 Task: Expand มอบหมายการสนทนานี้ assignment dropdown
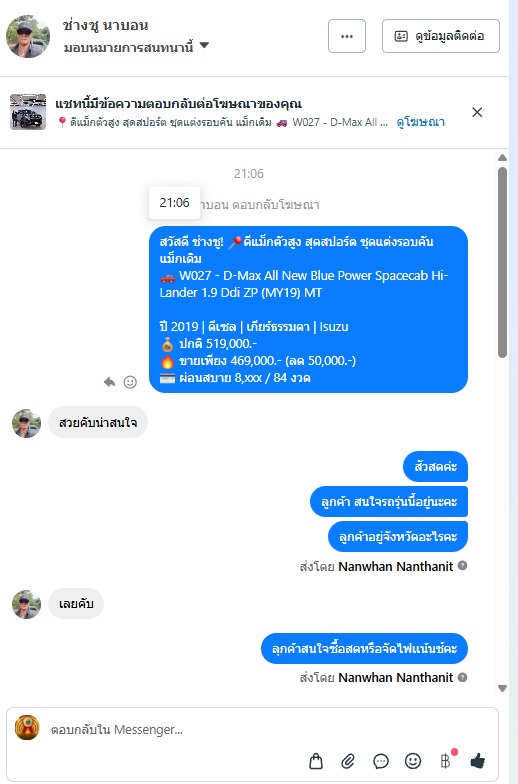(204, 46)
